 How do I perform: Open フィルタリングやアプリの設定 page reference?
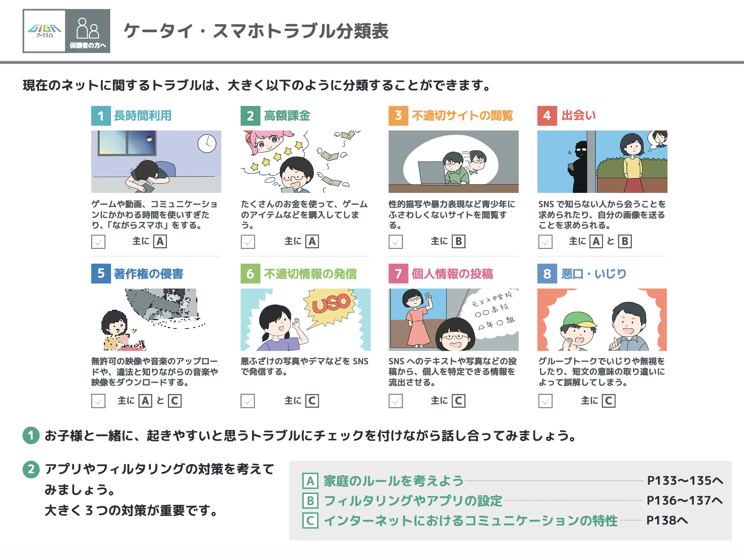pyautogui.click(x=685, y=501)
